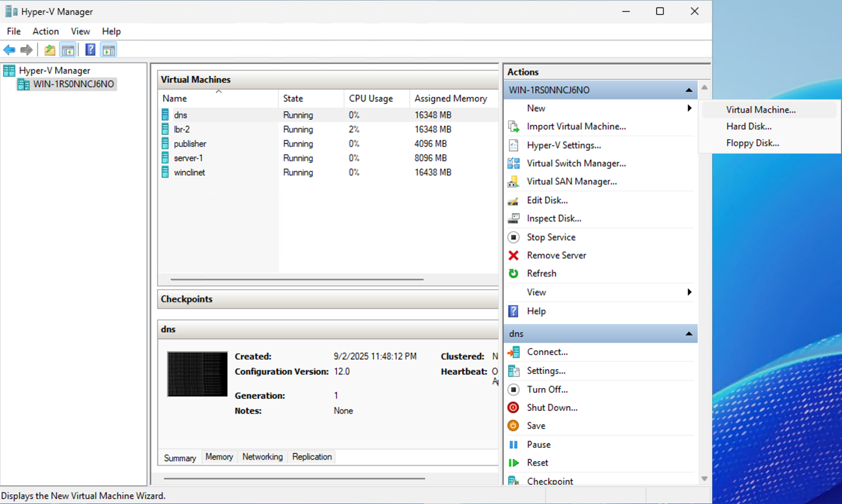Click the Help icon in Actions pane
Viewport: 842px width, 504px height.
tap(514, 311)
